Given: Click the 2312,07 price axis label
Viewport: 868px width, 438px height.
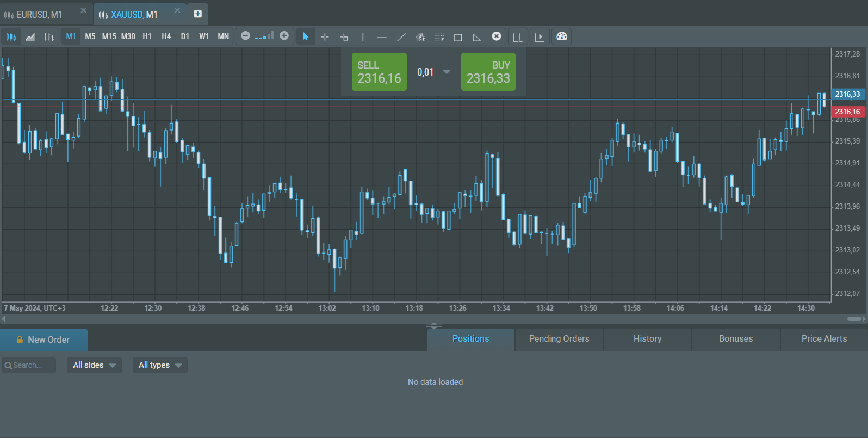Looking at the screenshot, I should 847,293.
